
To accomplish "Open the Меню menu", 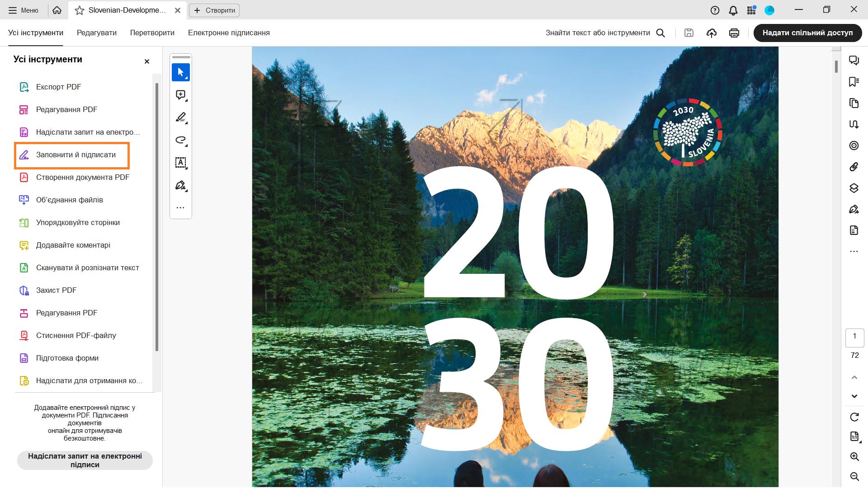I will click(24, 10).
